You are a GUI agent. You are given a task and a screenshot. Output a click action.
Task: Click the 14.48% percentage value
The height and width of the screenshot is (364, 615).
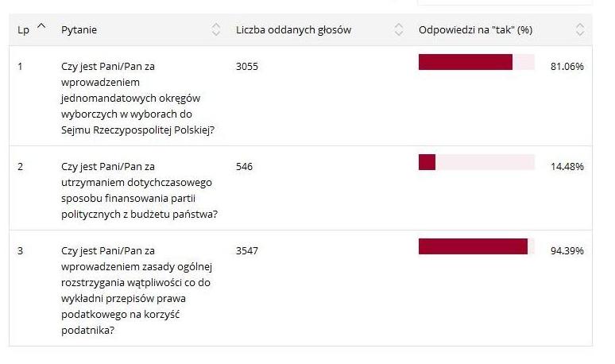click(567, 166)
